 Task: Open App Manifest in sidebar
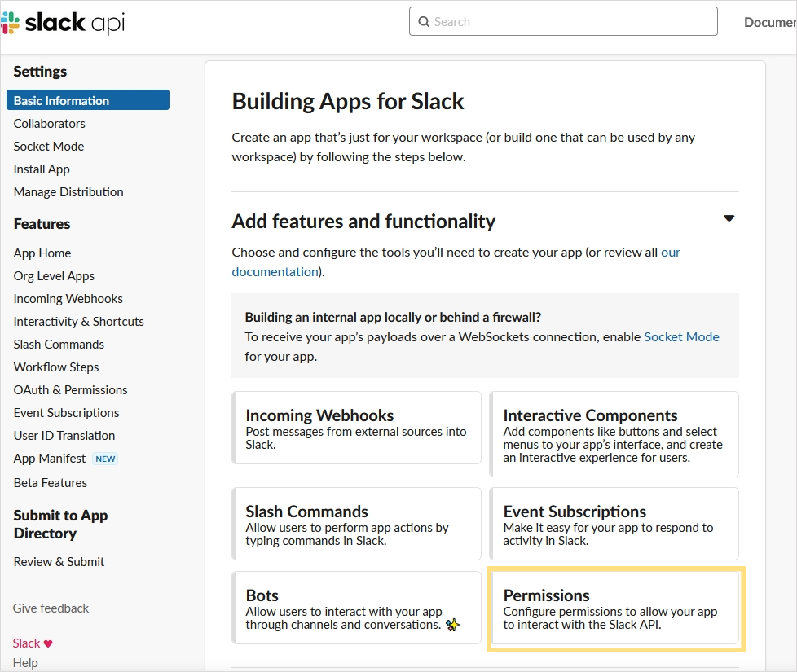click(x=50, y=459)
